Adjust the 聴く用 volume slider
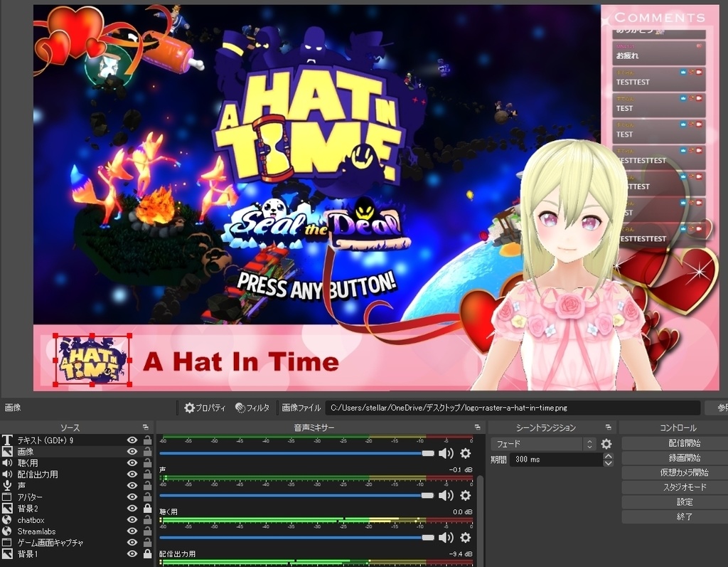 click(296, 537)
